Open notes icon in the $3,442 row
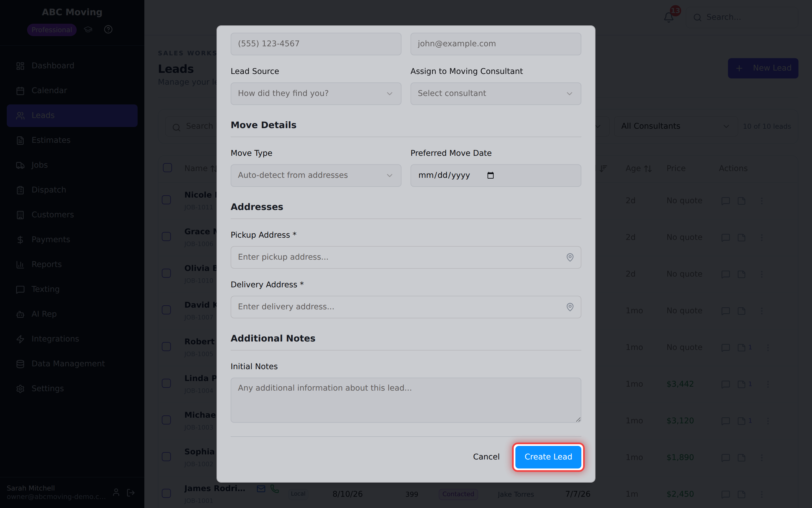812x508 pixels. pyautogui.click(x=741, y=384)
